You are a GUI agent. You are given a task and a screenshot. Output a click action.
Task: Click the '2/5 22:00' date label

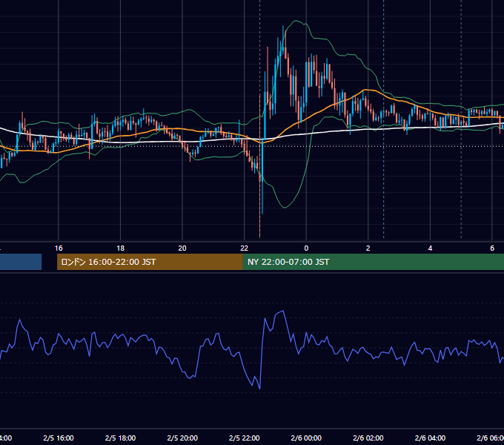(245, 438)
